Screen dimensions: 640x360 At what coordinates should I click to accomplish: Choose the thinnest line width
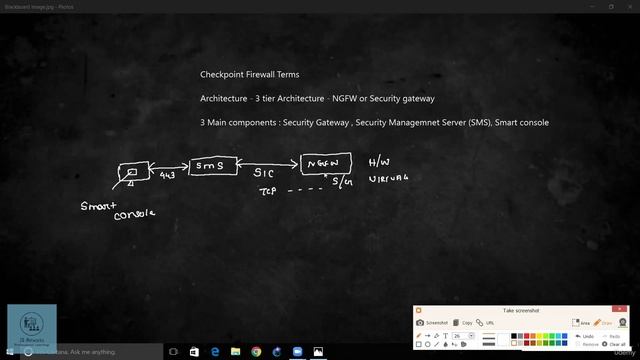click(x=489, y=334)
